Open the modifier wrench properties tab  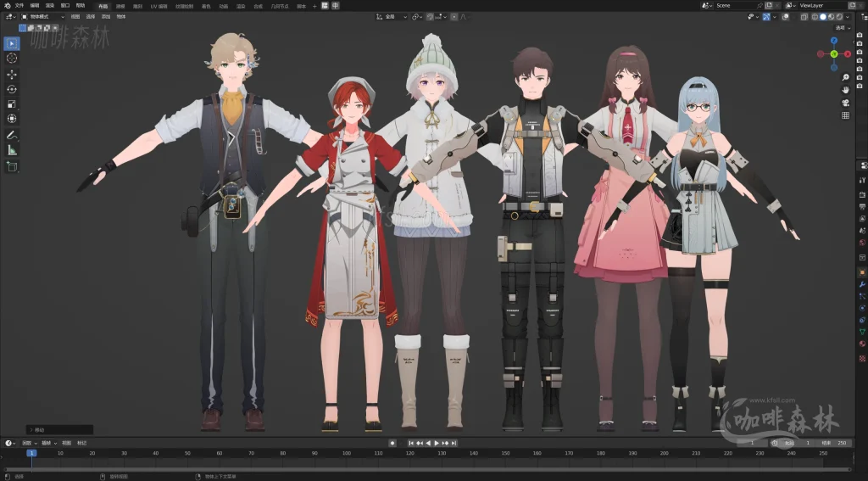tap(862, 284)
